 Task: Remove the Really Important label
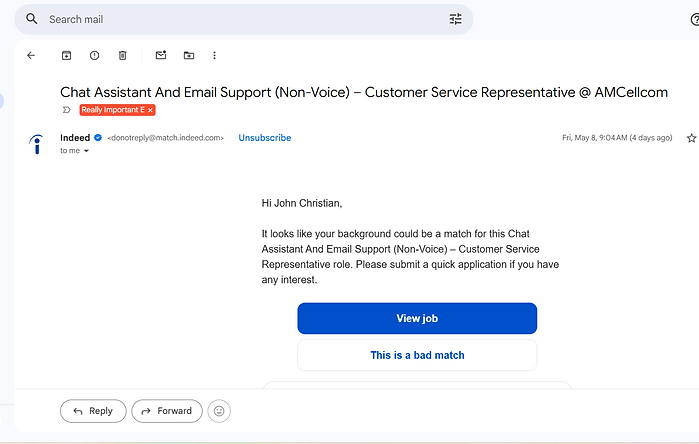point(151,110)
